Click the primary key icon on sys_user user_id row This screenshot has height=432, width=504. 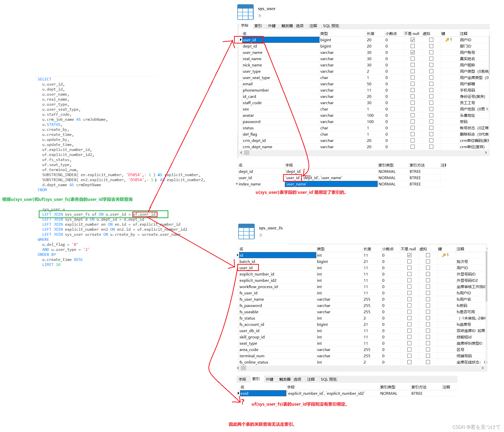coord(447,40)
